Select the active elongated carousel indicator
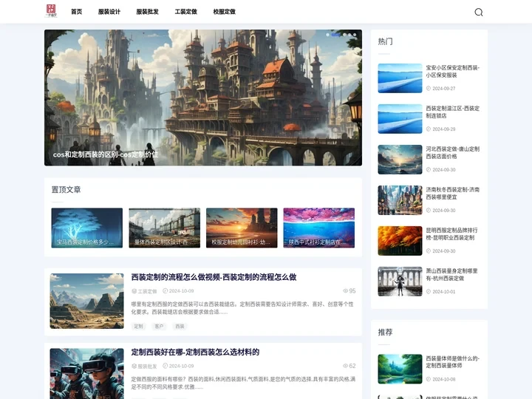532x399 pixels. 336,35
